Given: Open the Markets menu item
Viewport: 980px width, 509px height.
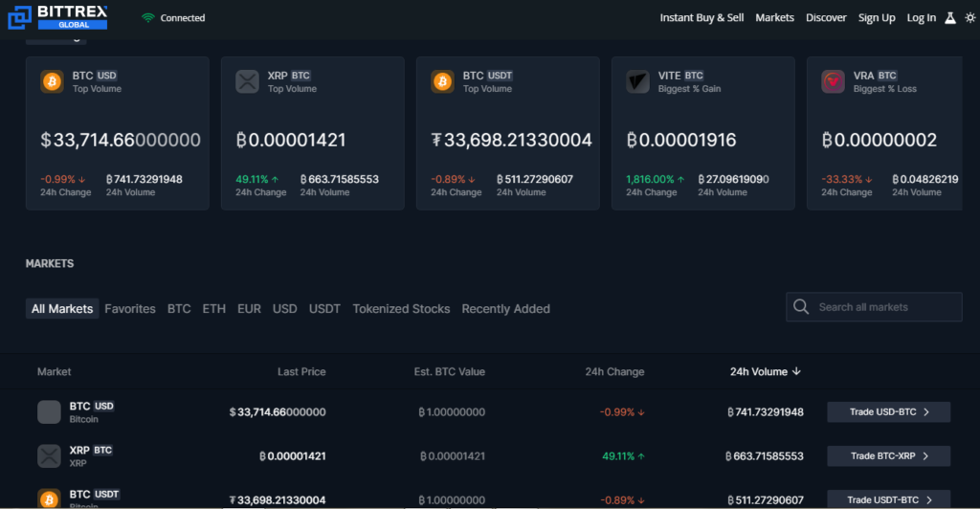Looking at the screenshot, I should click(774, 17).
